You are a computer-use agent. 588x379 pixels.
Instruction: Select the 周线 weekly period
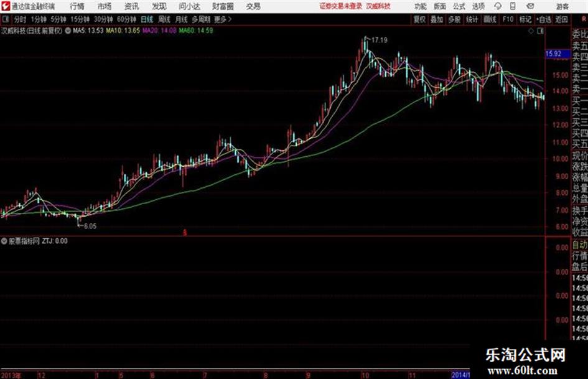(x=164, y=19)
